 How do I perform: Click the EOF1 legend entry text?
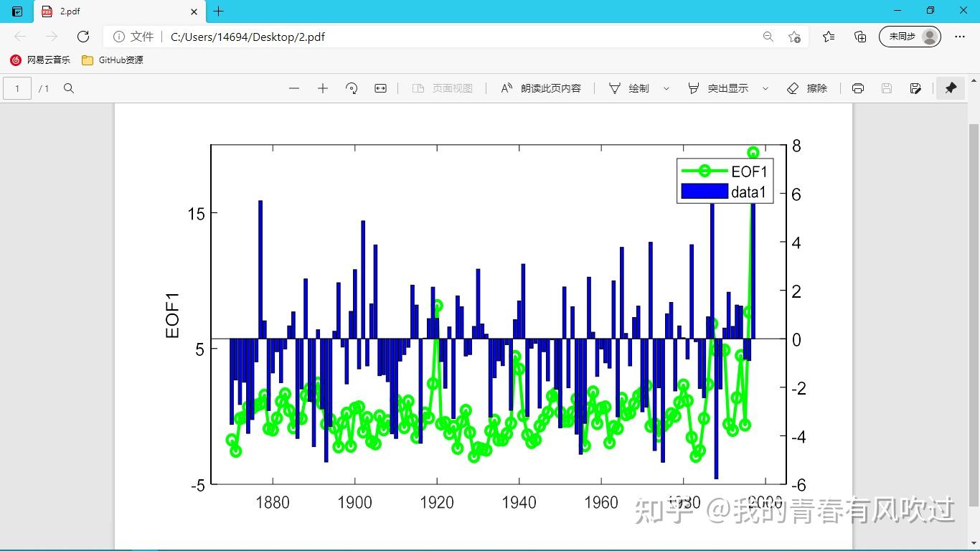pos(749,171)
